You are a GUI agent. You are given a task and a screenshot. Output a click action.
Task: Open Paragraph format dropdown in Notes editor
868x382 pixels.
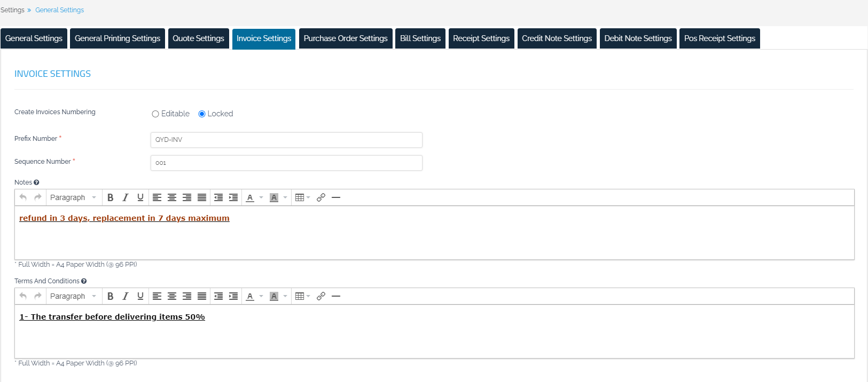point(73,197)
